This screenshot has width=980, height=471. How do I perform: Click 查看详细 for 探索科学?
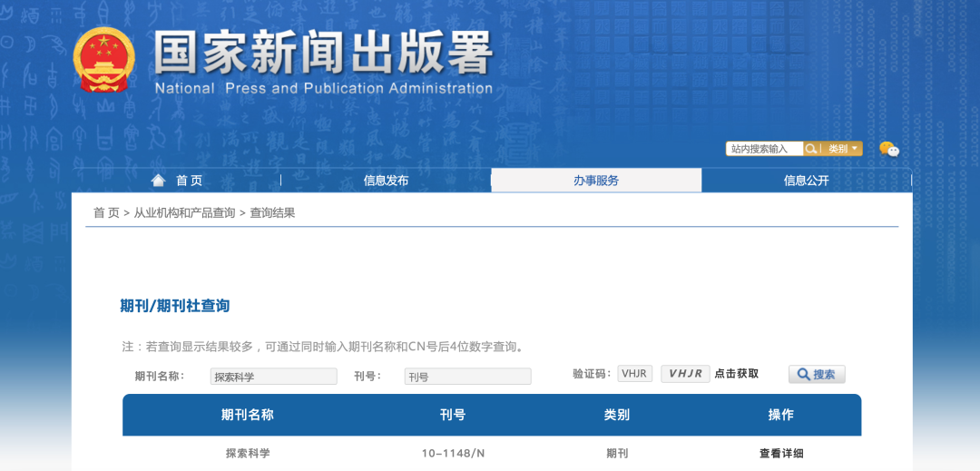coord(781,454)
